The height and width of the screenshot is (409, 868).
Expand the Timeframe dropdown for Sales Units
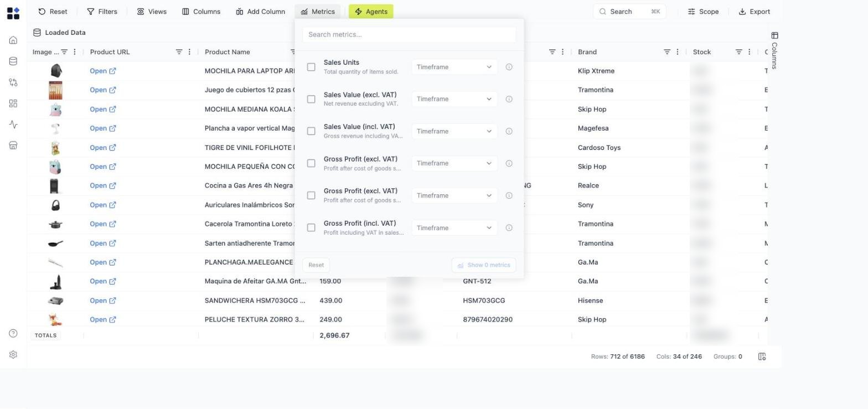(454, 67)
